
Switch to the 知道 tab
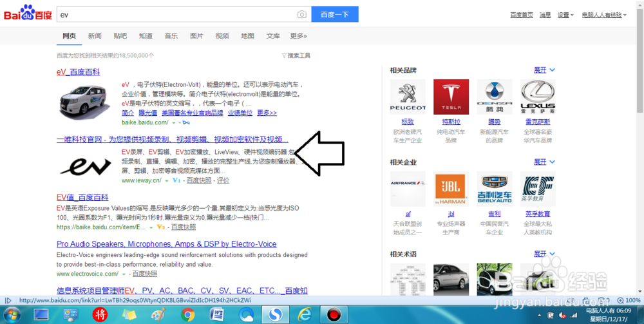(146, 35)
